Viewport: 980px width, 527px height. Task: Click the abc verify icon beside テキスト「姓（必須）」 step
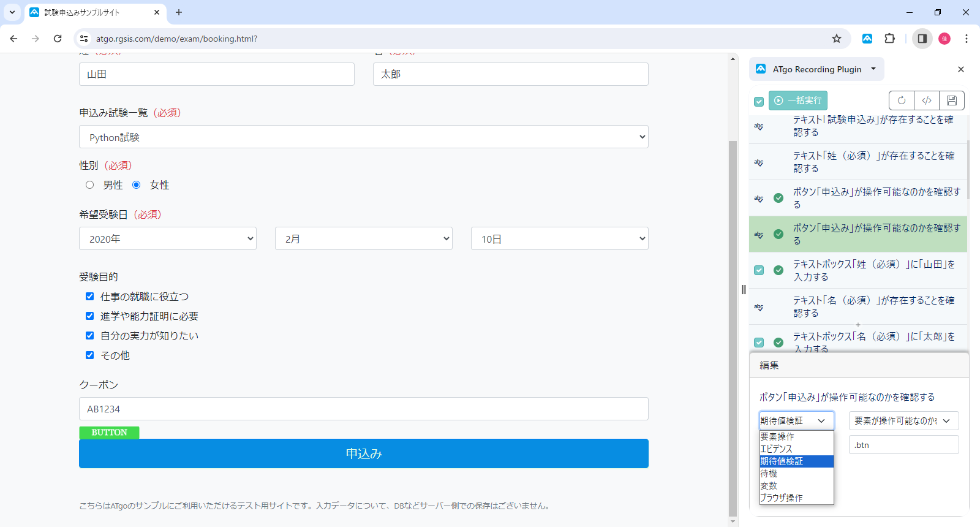[759, 162]
